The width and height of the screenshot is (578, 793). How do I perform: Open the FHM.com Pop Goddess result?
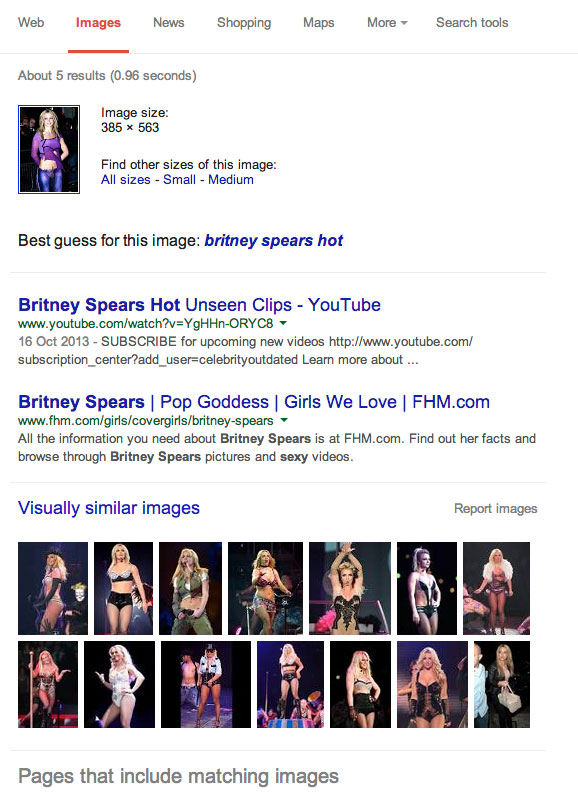point(254,402)
